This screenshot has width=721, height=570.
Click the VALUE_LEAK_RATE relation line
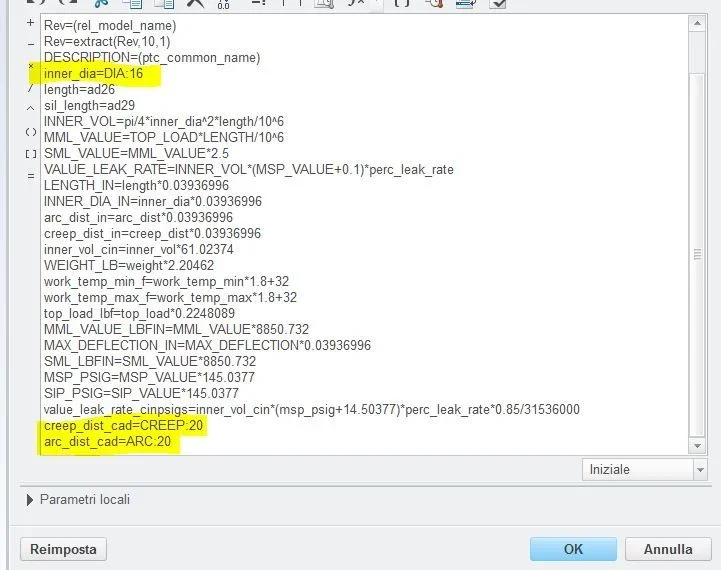pos(249,170)
